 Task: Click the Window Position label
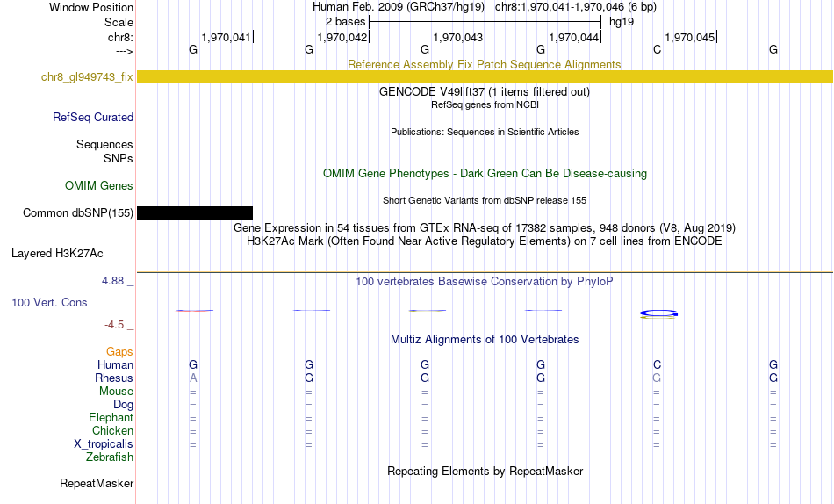coord(91,7)
